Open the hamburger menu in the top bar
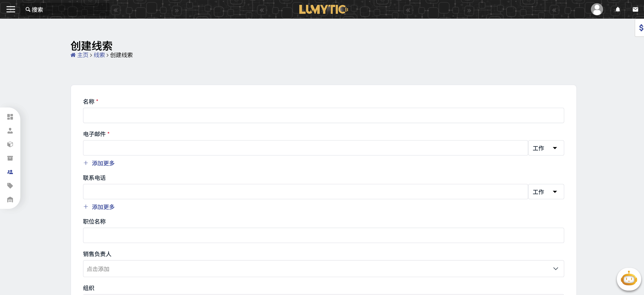The height and width of the screenshot is (295, 644). click(11, 9)
